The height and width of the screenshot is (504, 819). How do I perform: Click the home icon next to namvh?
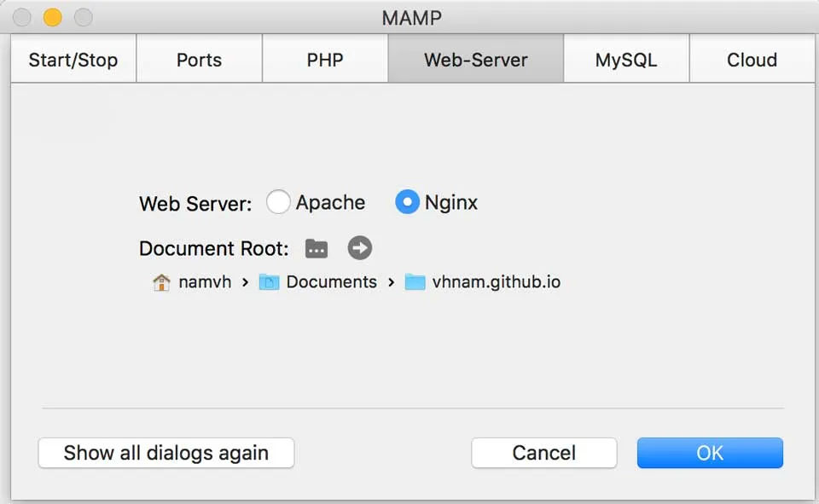(161, 282)
